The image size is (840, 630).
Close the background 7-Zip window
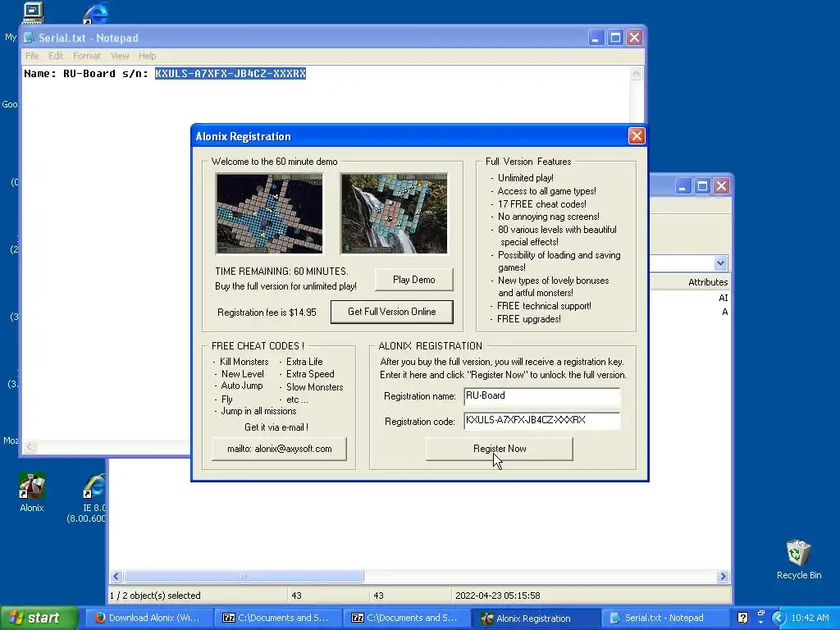coord(722,186)
